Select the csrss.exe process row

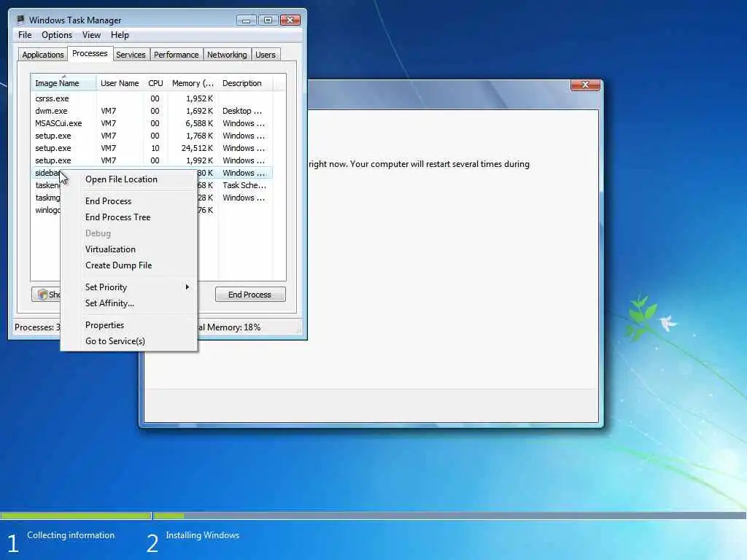point(152,98)
